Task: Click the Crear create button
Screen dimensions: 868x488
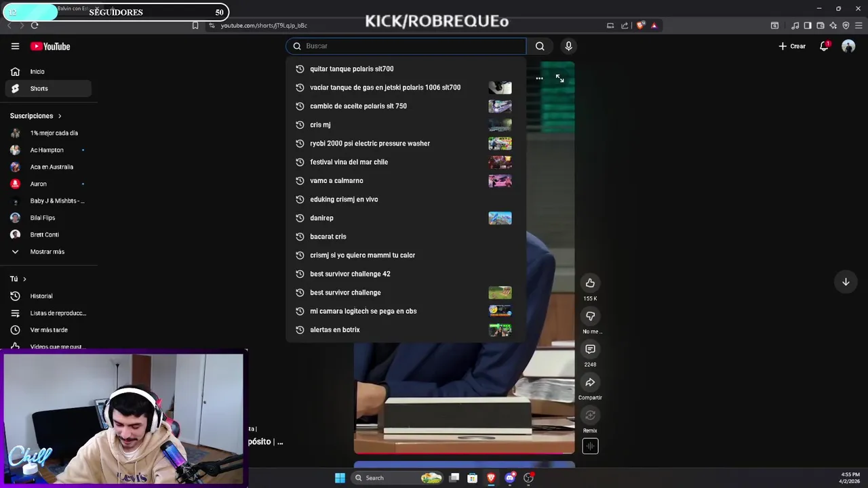Action: tap(792, 46)
